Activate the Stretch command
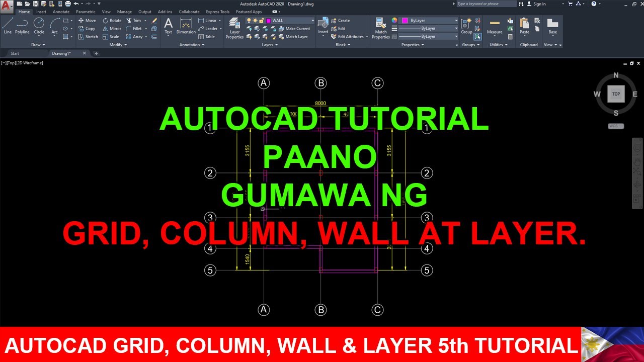The height and width of the screenshot is (362, 644). [x=88, y=37]
